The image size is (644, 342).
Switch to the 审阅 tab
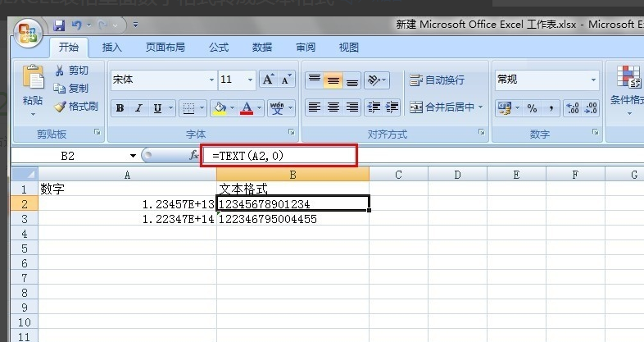(306, 48)
